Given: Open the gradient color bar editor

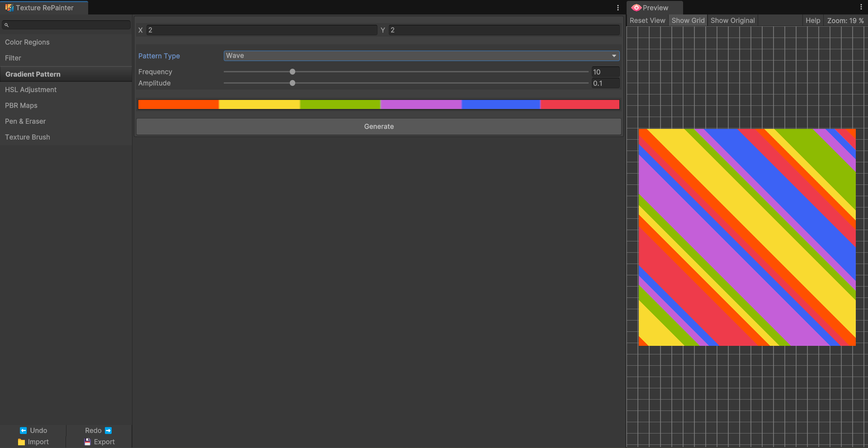Looking at the screenshot, I should tap(378, 104).
